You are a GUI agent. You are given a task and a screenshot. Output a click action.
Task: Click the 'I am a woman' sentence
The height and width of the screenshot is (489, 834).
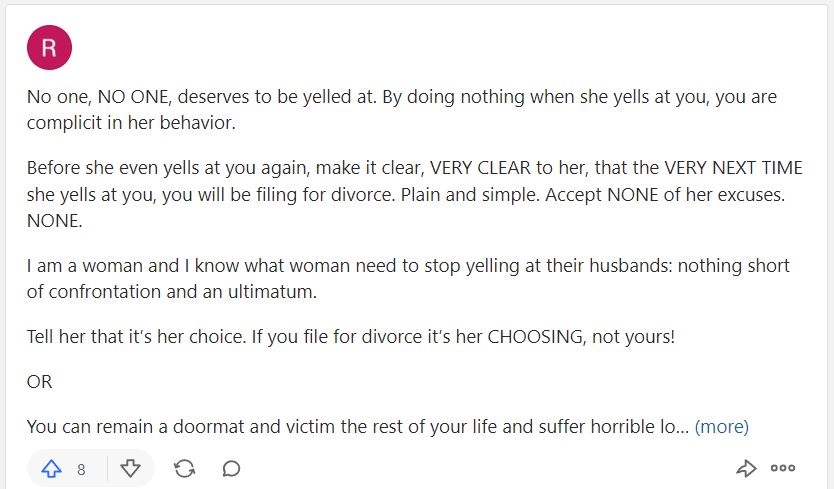(408, 266)
